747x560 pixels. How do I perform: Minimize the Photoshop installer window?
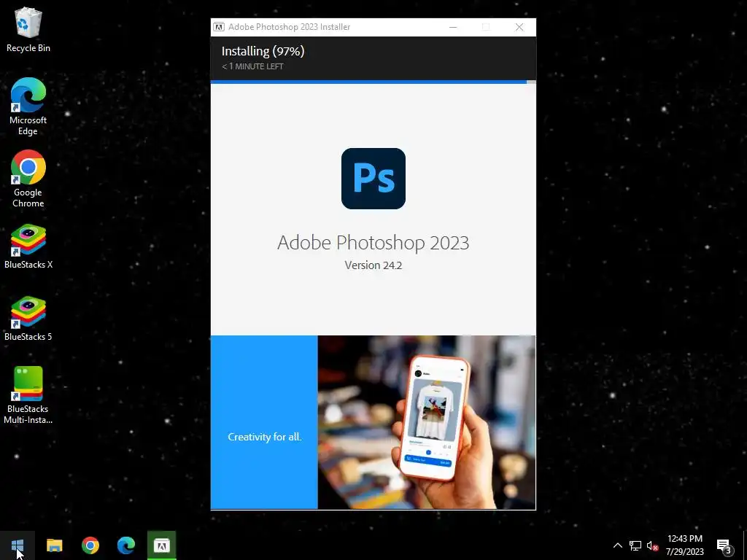pyautogui.click(x=453, y=27)
